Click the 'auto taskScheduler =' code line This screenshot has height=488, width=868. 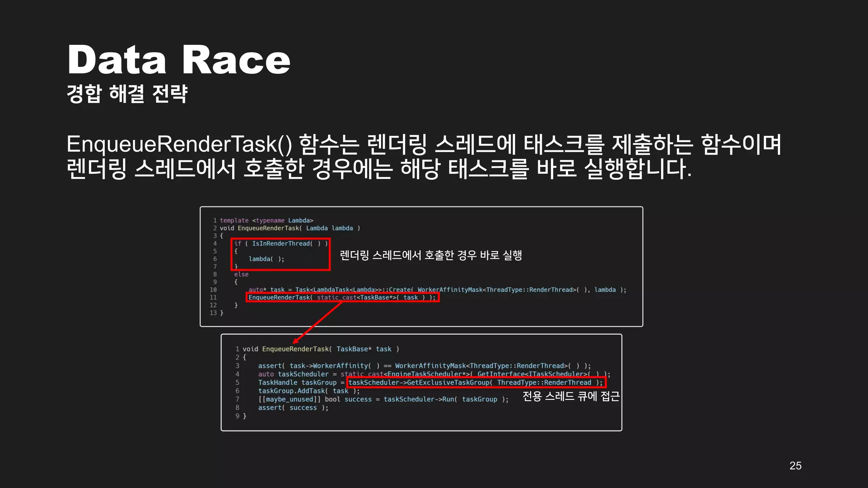point(434,374)
